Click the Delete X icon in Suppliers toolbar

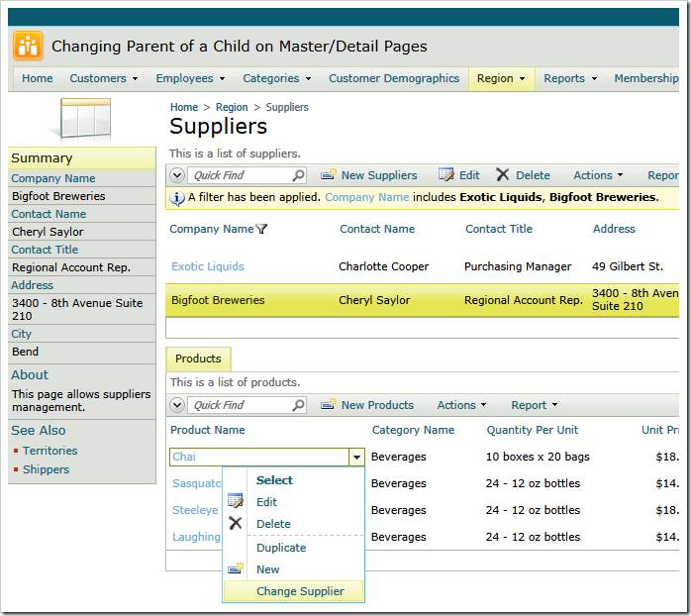(x=503, y=175)
